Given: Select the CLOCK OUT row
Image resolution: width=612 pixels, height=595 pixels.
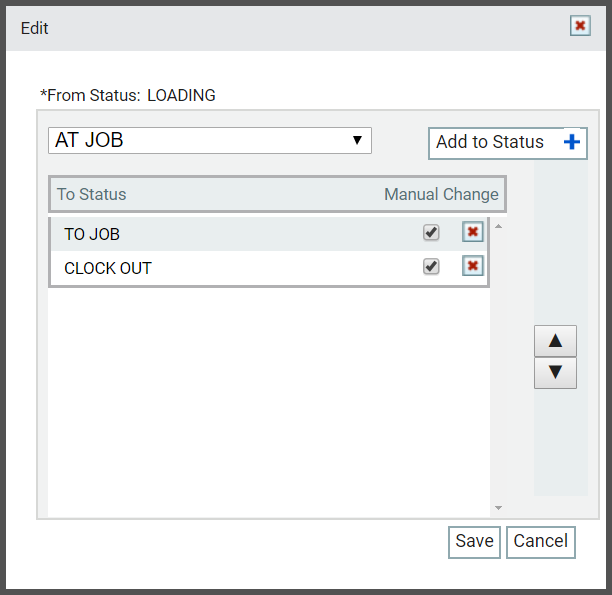Looking at the screenshot, I should (x=269, y=268).
